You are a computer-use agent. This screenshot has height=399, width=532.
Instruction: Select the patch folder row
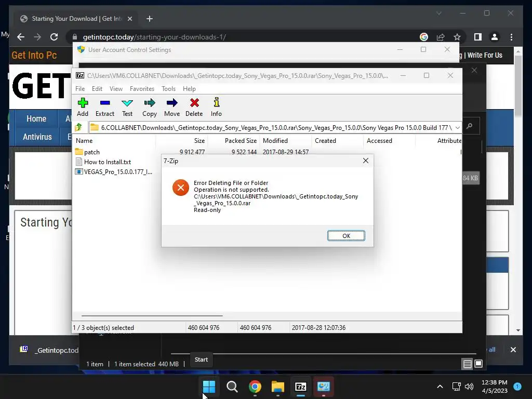pos(87,152)
